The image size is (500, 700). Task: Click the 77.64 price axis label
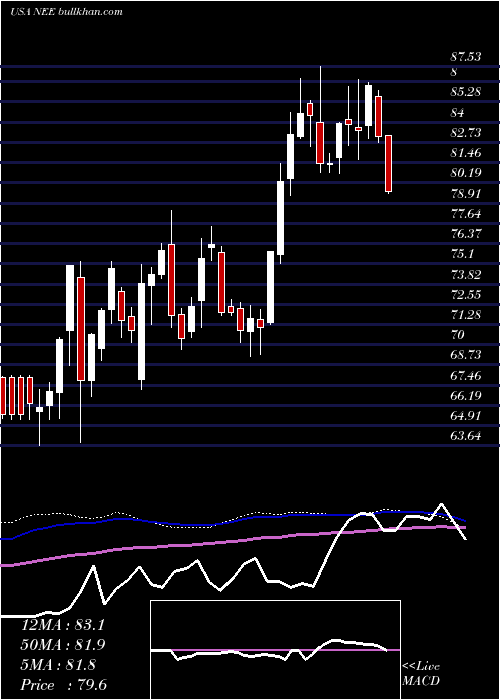pos(467,213)
